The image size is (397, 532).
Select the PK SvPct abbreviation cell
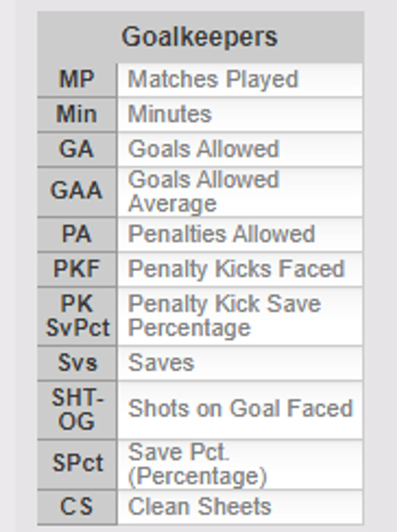(77, 316)
